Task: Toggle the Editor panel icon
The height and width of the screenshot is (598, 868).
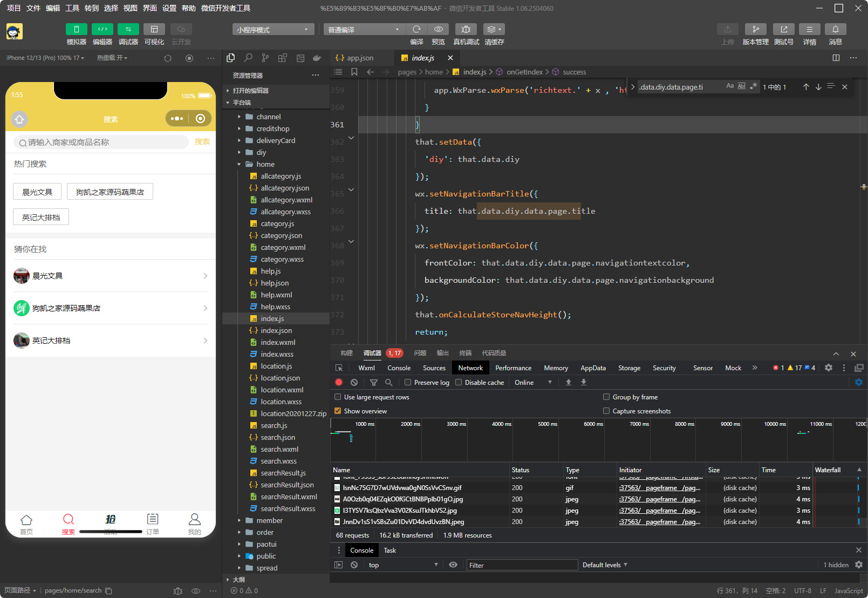Action: [102, 29]
